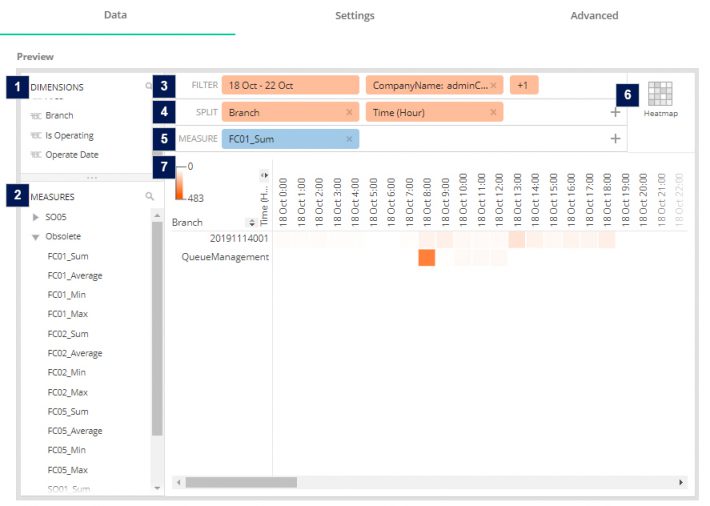Click the panel divider handle with three dots
The height and width of the screenshot is (506, 710).
click(92, 178)
